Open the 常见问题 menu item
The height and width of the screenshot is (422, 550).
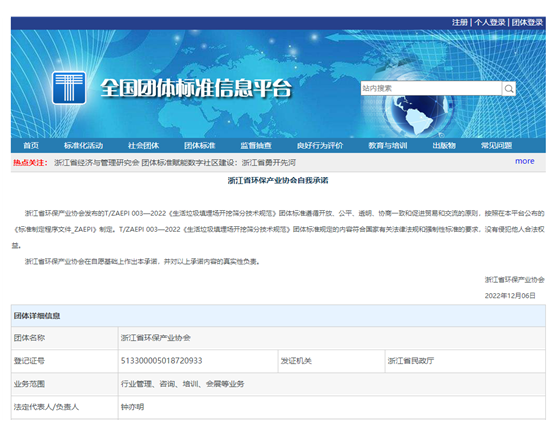tap(496, 146)
